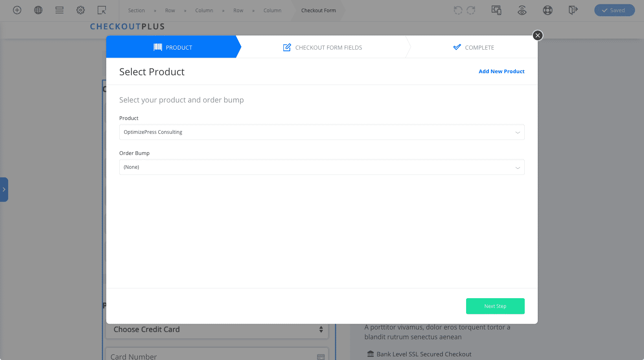Open responsive device preview icon
Viewport: 644px width, 360px height.
496,10
